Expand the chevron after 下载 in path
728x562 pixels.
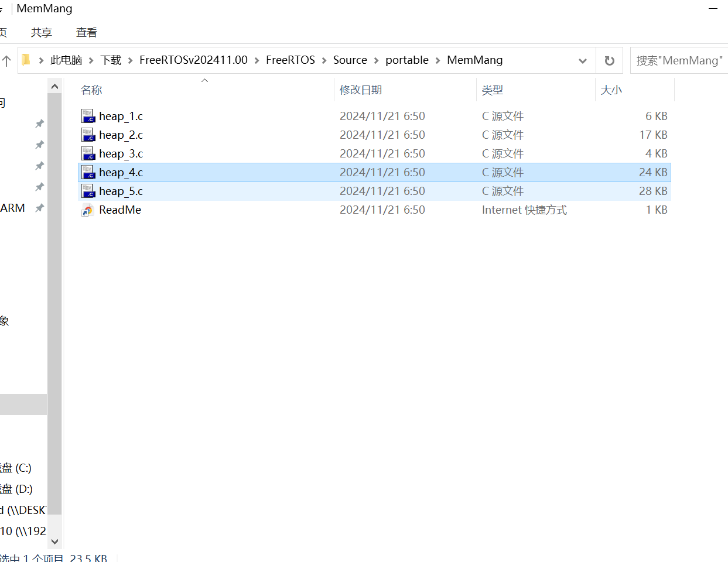click(x=130, y=60)
